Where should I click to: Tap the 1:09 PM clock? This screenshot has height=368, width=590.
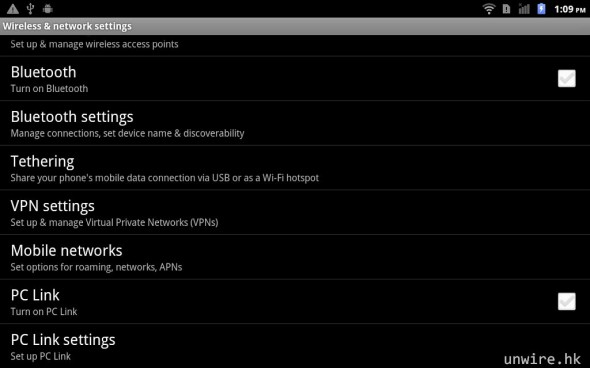570,9
